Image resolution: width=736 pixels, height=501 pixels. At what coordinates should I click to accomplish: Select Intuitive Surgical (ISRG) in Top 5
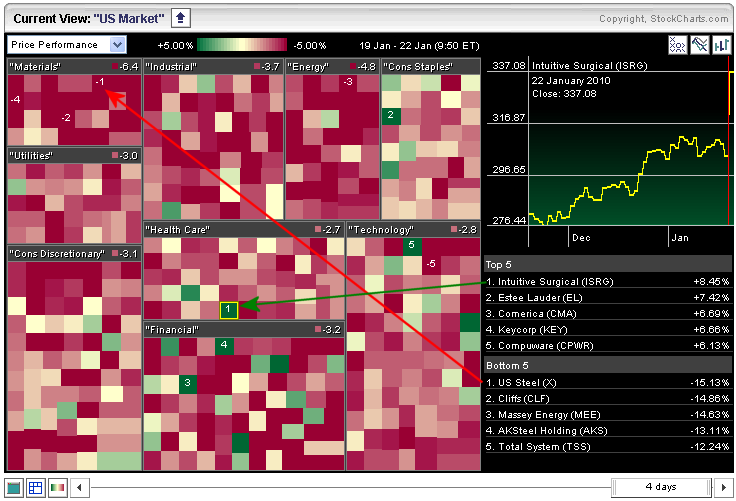click(608, 282)
